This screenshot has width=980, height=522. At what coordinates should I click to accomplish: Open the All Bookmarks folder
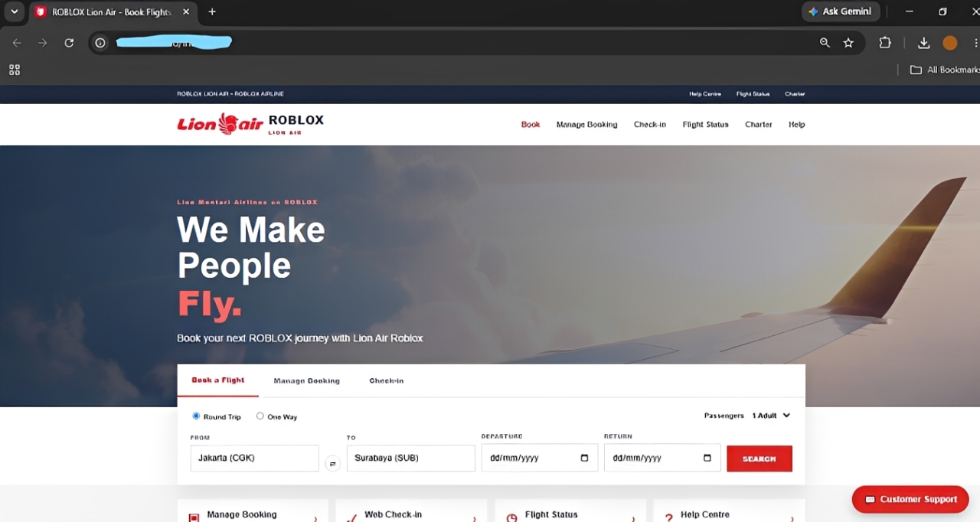[x=945, y=70]
